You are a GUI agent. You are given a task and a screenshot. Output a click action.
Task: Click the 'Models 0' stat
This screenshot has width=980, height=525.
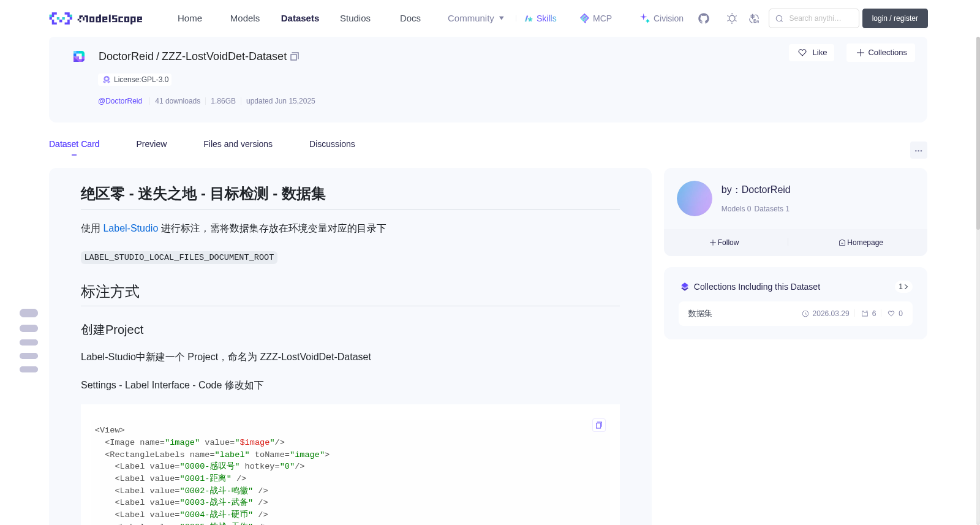pos(736,209)
